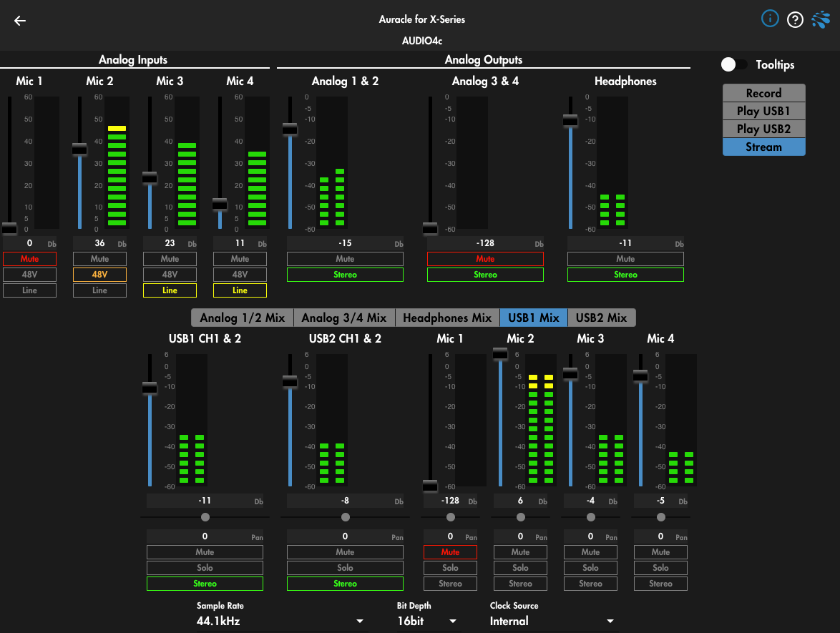Unmute Mic 1 in the USB1 mix
The image size is (840, 633).
click(x=450, y=552)
